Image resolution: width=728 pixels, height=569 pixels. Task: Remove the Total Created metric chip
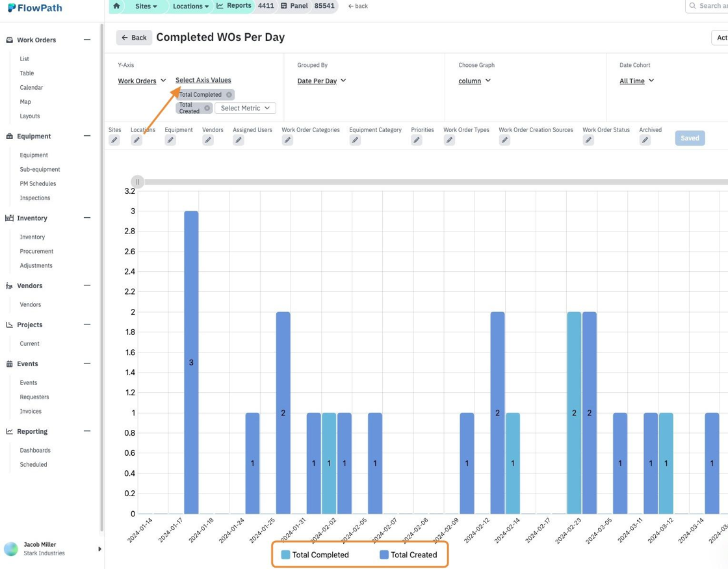(x=207, y=108)
